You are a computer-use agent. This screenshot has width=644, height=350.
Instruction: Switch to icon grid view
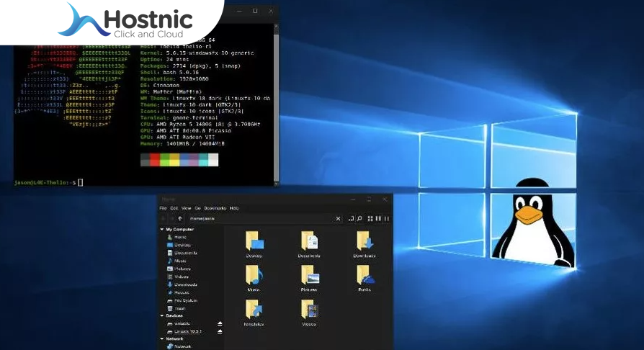370,218
